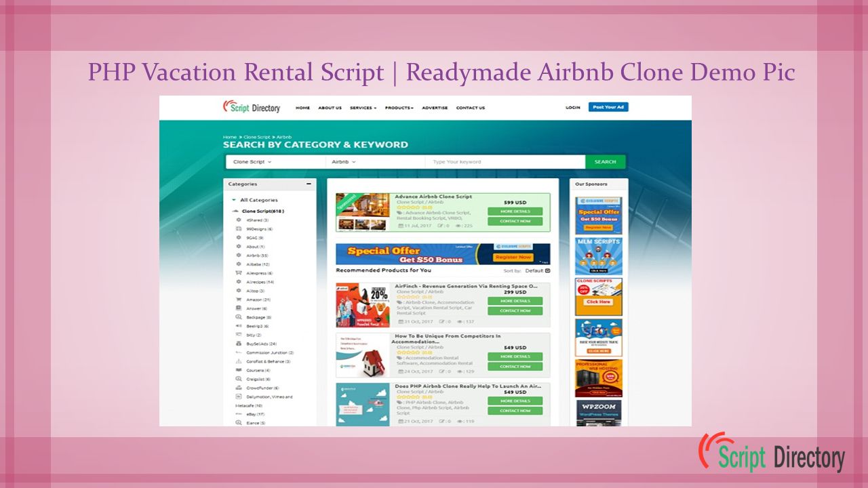
Task: Open the Products dropdown menu
Action: 399,108
